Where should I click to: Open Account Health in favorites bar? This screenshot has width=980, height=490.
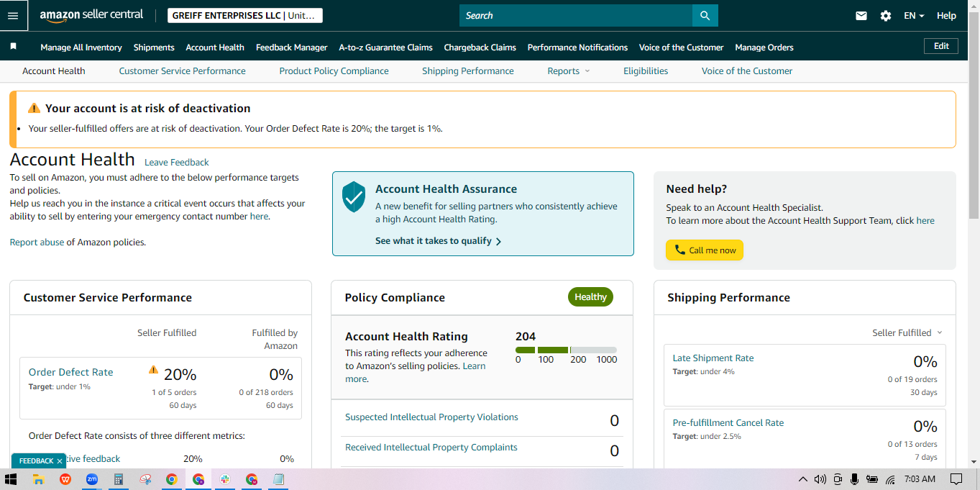tap(215, 47)
